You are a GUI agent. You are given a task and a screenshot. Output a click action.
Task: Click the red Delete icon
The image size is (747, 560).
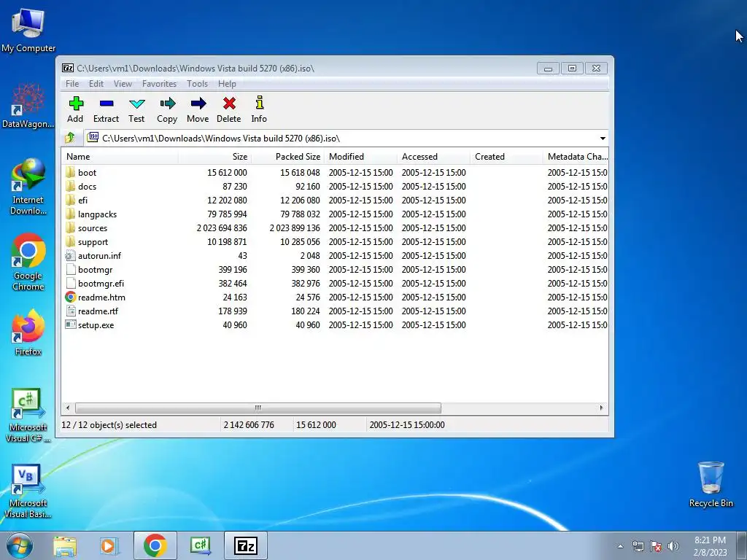(x=229, y=104)
